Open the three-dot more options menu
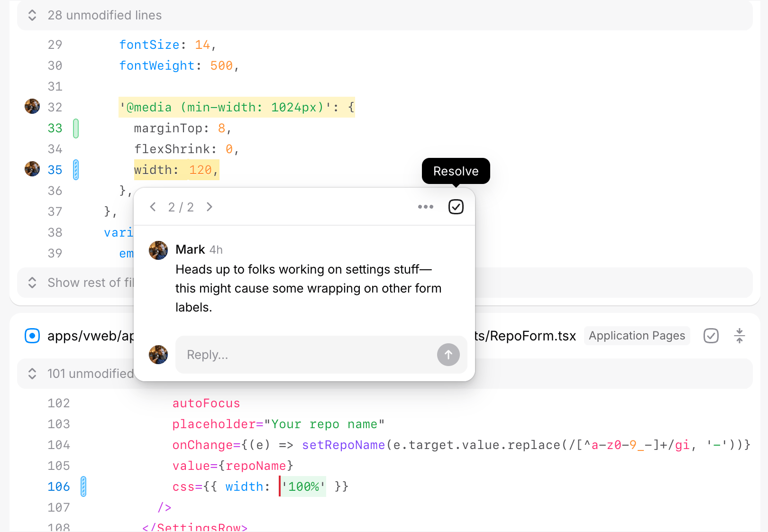The width and height of the screenshot is (768, 532). coord(425,207)
